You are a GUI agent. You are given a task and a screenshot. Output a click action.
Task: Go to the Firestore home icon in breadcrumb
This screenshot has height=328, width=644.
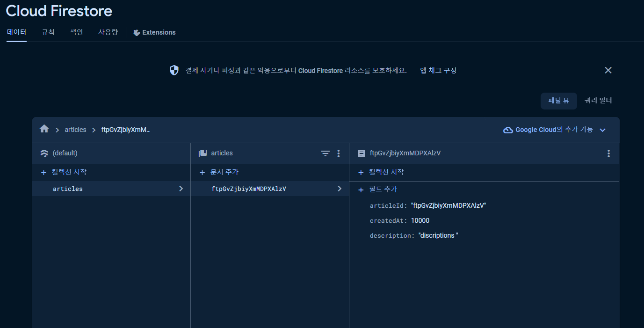pos(44,129)
